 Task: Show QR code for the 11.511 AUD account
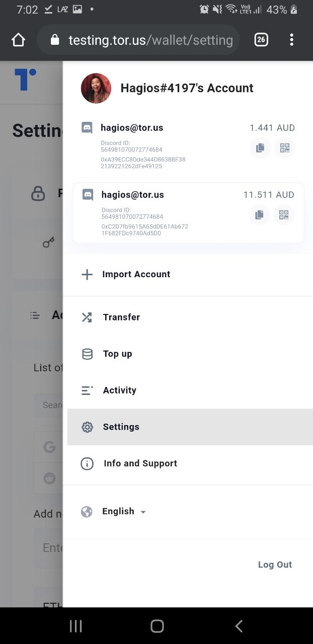284,215
